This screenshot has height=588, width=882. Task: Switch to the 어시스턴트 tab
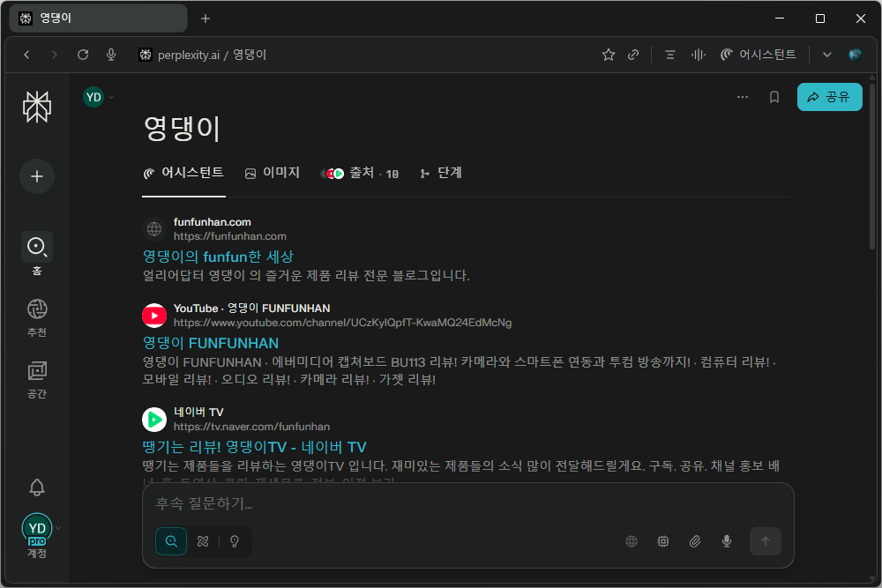[x=184, y=173]
